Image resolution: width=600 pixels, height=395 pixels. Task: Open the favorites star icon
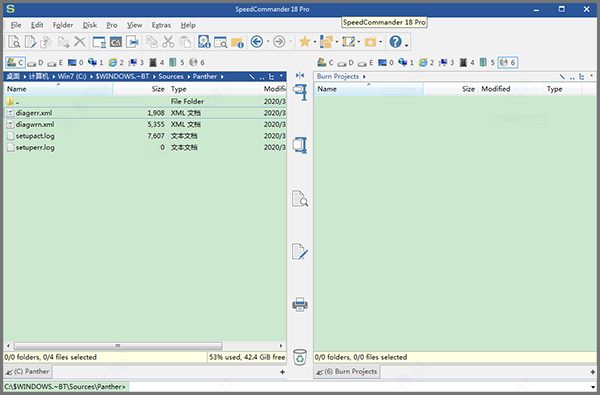click(305, 42)
